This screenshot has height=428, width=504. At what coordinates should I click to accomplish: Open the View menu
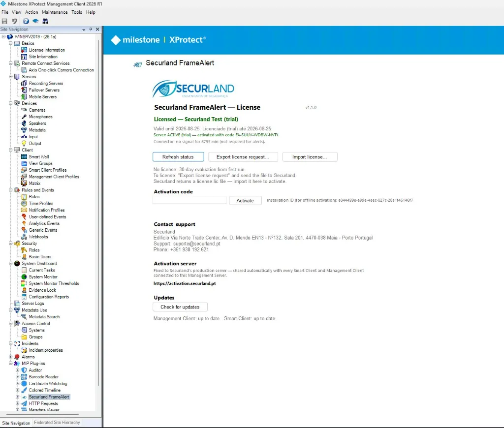pos(16,12)
